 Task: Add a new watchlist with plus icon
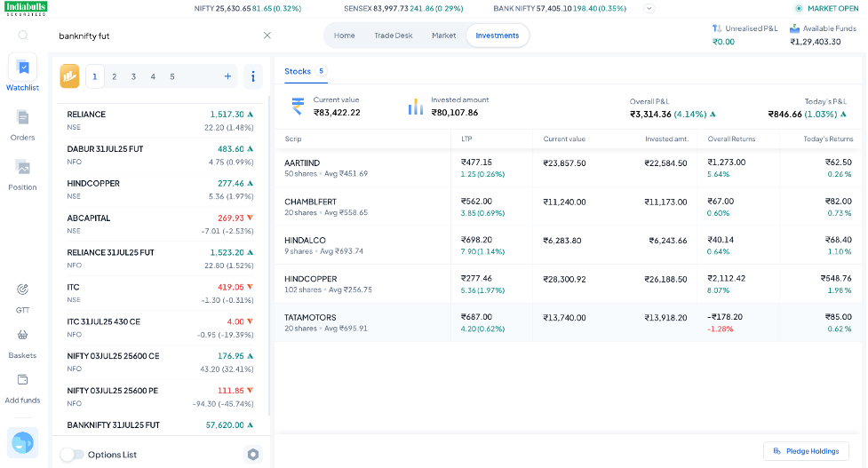(x=227, y=76)
